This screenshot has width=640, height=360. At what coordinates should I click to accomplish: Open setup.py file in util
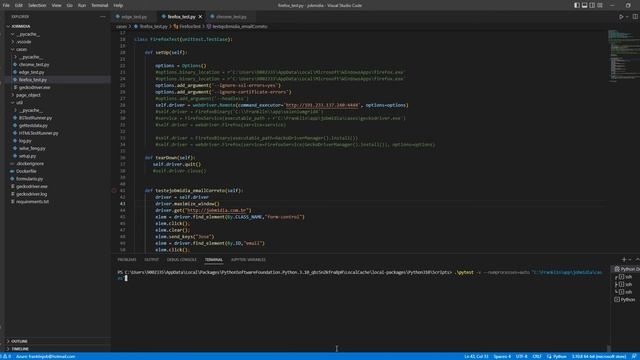coord(27,156)
